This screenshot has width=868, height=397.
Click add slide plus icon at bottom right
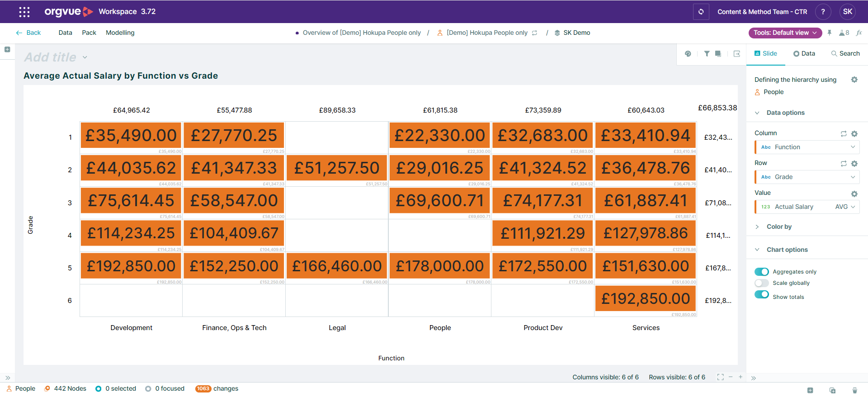[x=810, y=390]
